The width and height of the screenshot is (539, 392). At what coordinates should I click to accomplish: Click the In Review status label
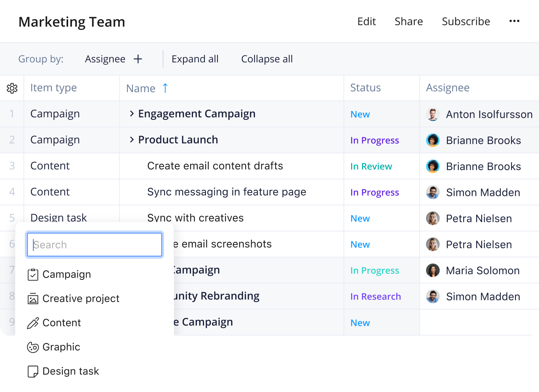pos(371,167)
